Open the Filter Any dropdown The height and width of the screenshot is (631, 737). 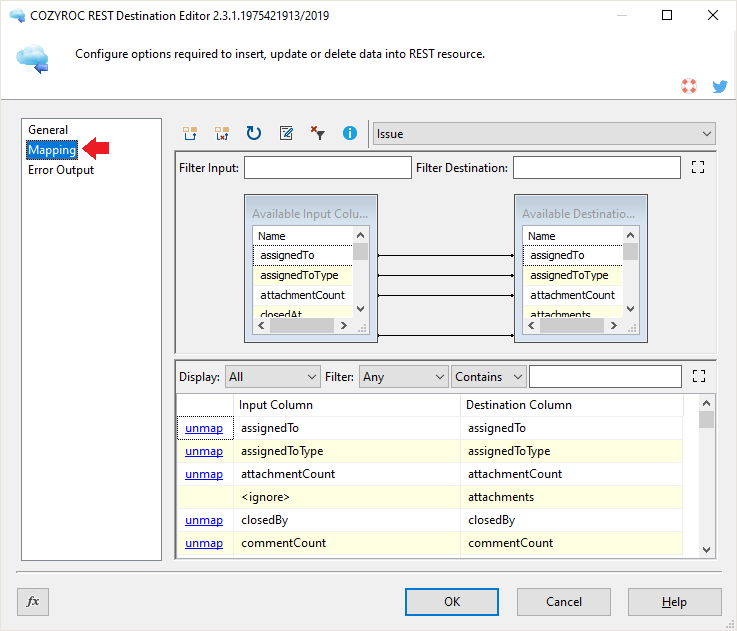click(403, 377)
